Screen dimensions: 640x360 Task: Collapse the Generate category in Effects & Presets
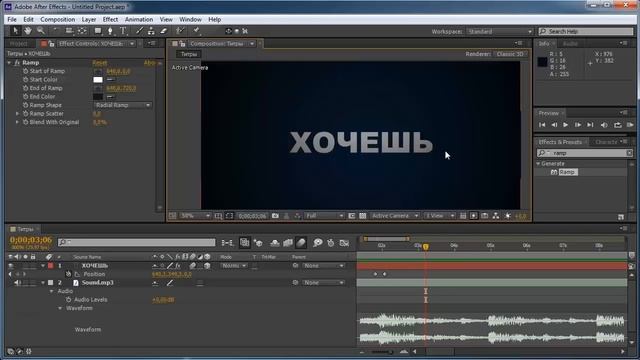(x=538, y=164)
